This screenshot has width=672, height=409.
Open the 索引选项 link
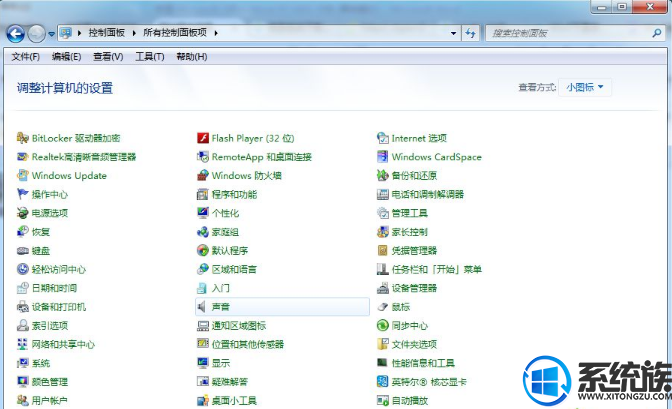pyautogui.click(x=50, y=325)
